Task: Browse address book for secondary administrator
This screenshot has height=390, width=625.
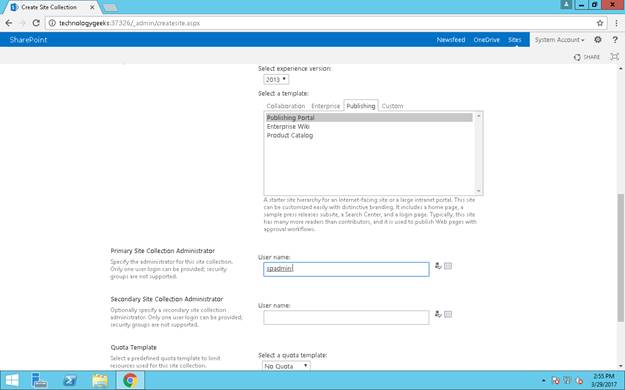Action: [x=448, y=314]
